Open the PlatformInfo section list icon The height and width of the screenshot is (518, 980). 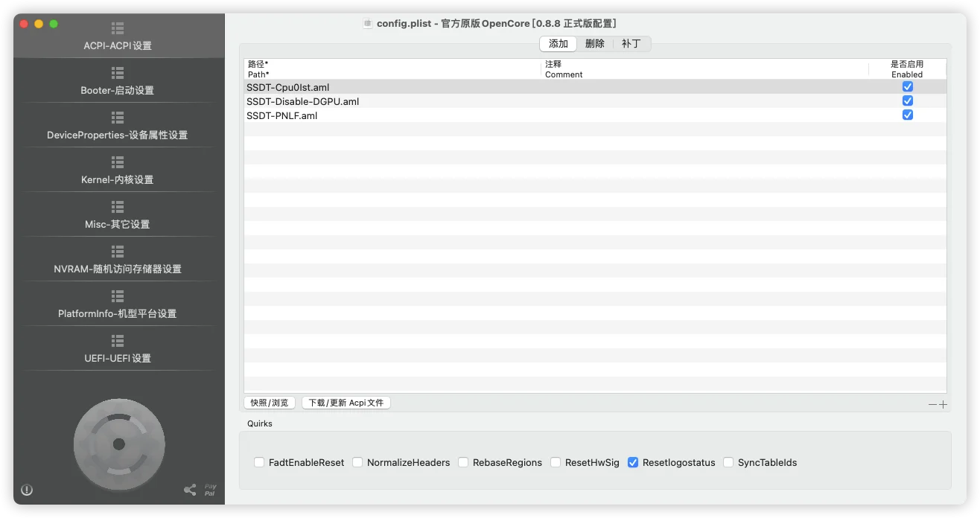[118, 296]
